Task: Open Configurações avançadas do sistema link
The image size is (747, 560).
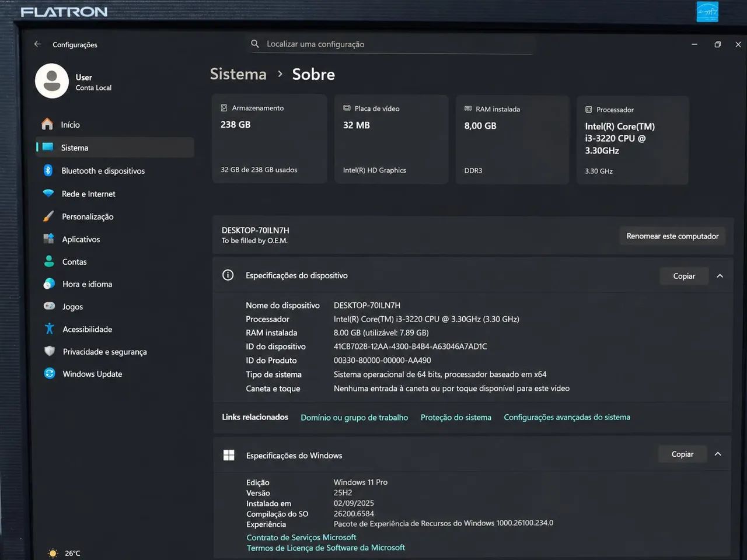Action: click(x=567, y=417)
